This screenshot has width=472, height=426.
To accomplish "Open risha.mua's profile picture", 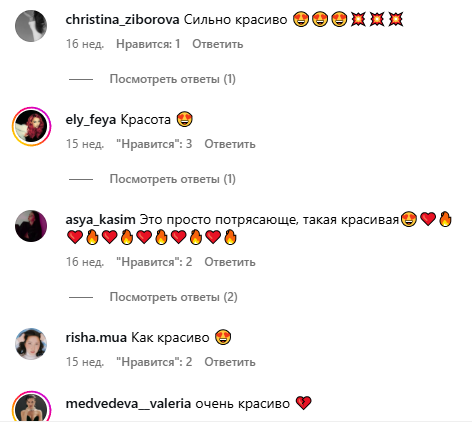I will [31, 344].
